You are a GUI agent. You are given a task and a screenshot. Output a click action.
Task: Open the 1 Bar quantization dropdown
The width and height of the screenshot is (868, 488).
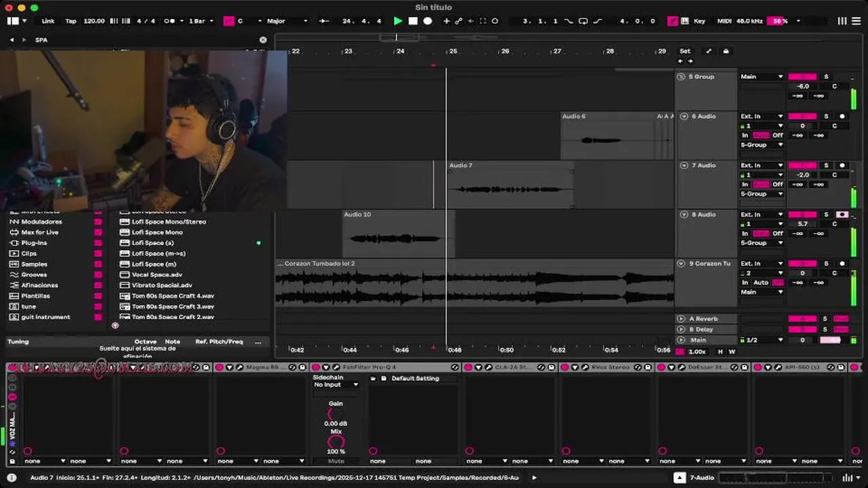coord(201,21)
